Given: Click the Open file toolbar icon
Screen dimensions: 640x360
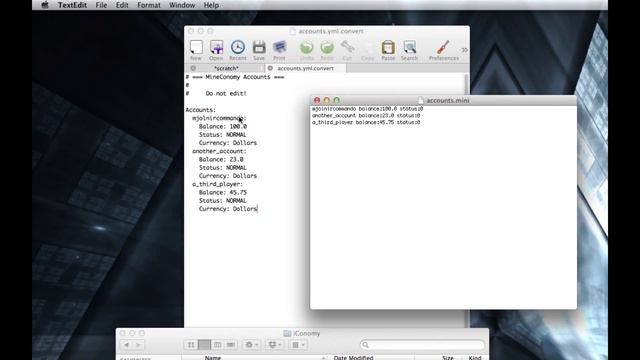Looking at the screenshot, I should click(x=216, y=47).
